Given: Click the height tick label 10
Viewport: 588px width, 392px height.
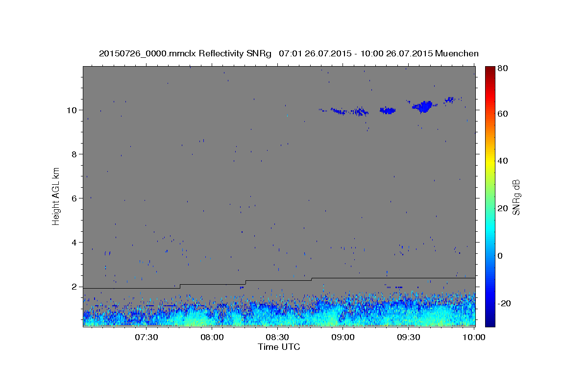Looking at the screenshot, I should [x=73, y=110].
